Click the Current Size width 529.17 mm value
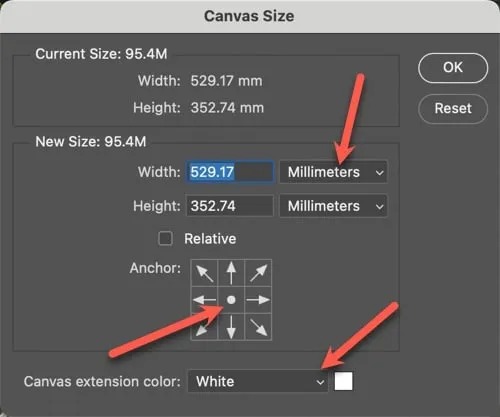This screenshot has height=417, width=500. tap(226, 81)
